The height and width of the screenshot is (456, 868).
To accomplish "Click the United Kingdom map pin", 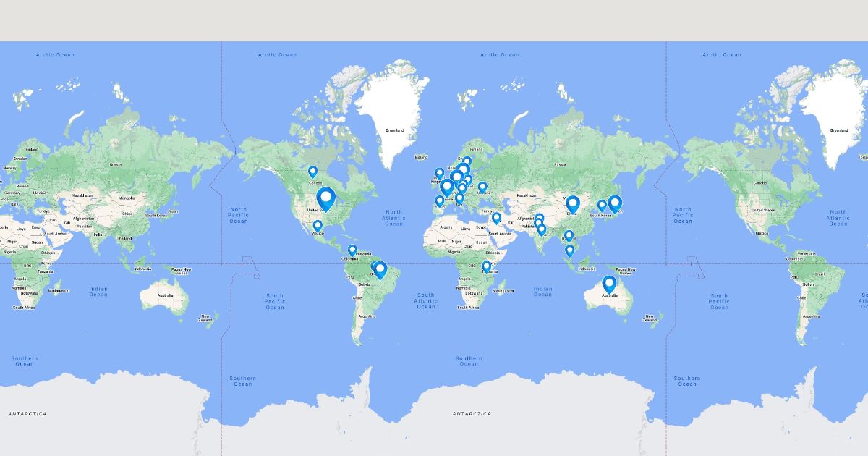I will [x=439, y=173].
